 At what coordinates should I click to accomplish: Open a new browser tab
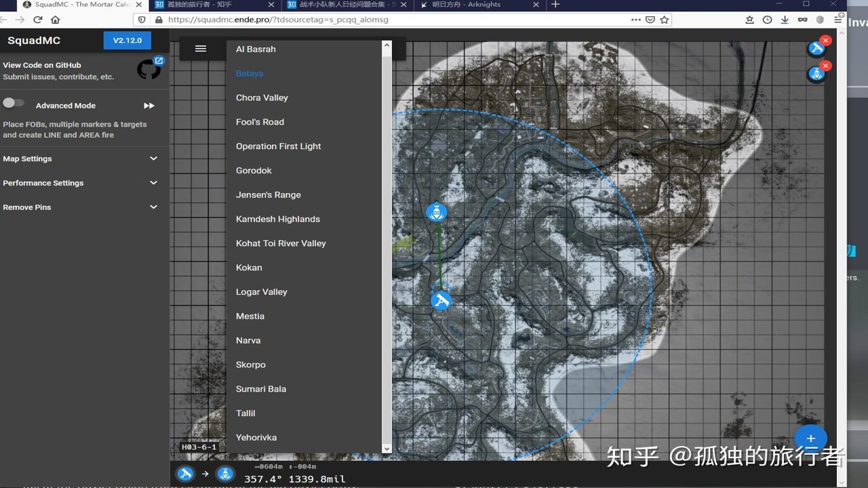[555, 5]
